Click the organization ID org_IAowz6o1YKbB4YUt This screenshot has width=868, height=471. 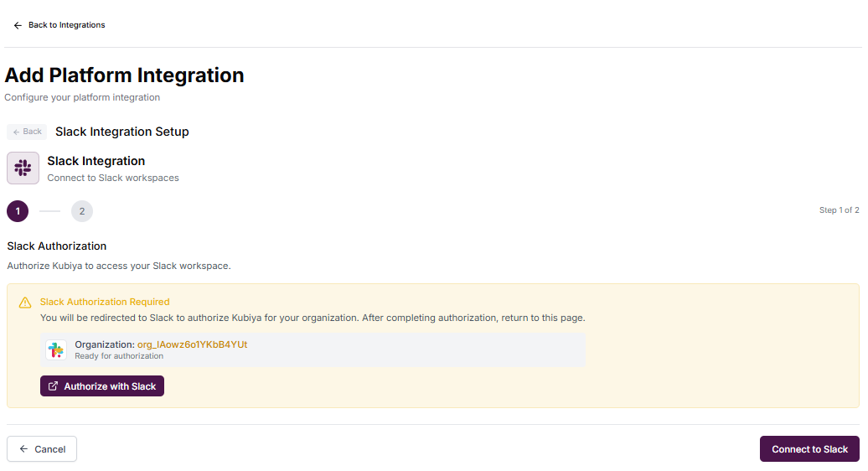pos(192,344)
